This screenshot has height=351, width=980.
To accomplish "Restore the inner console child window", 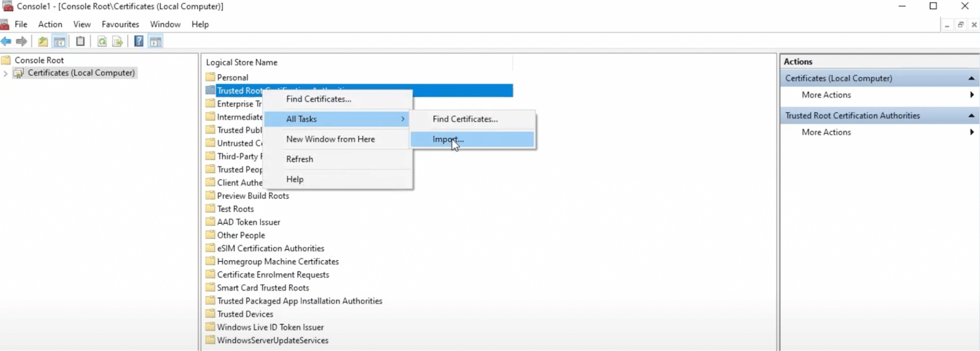I will point(960,25).
